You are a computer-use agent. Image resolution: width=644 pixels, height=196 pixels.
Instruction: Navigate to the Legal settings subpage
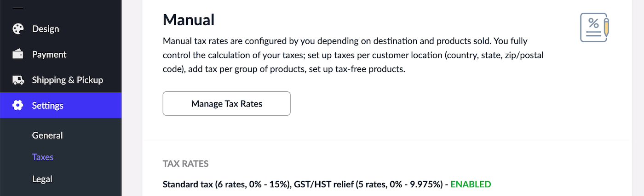click(x=42, y=179)
